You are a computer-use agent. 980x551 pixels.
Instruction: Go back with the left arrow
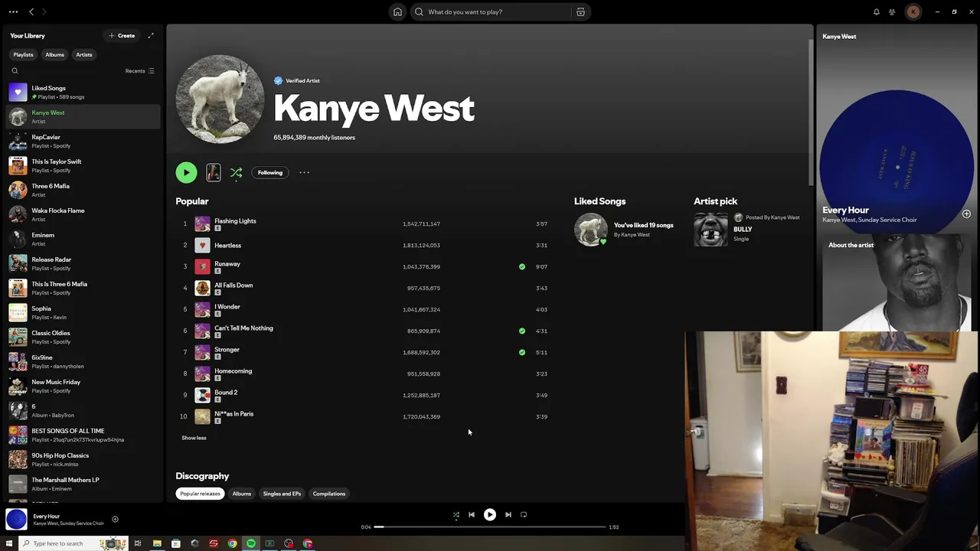(31, 11)
